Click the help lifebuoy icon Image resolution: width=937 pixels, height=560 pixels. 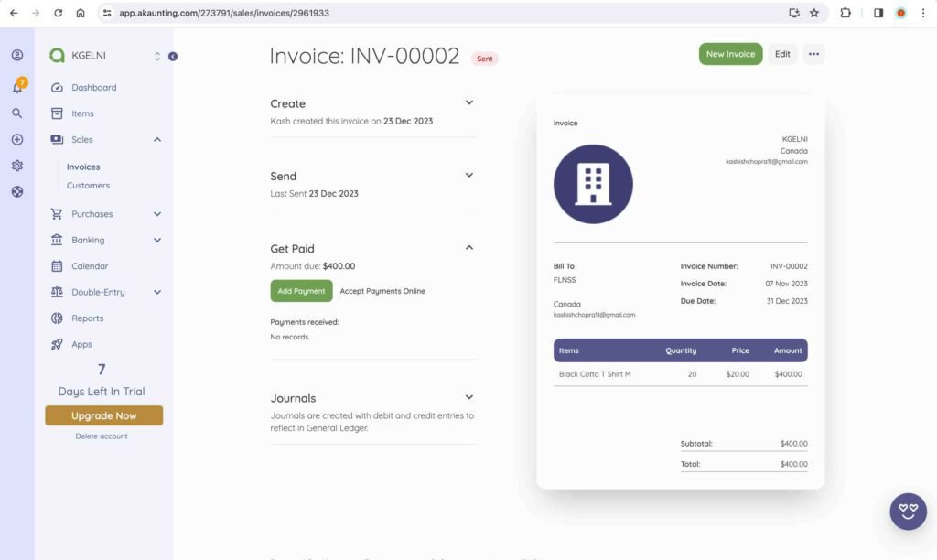(x=17, y=192)
